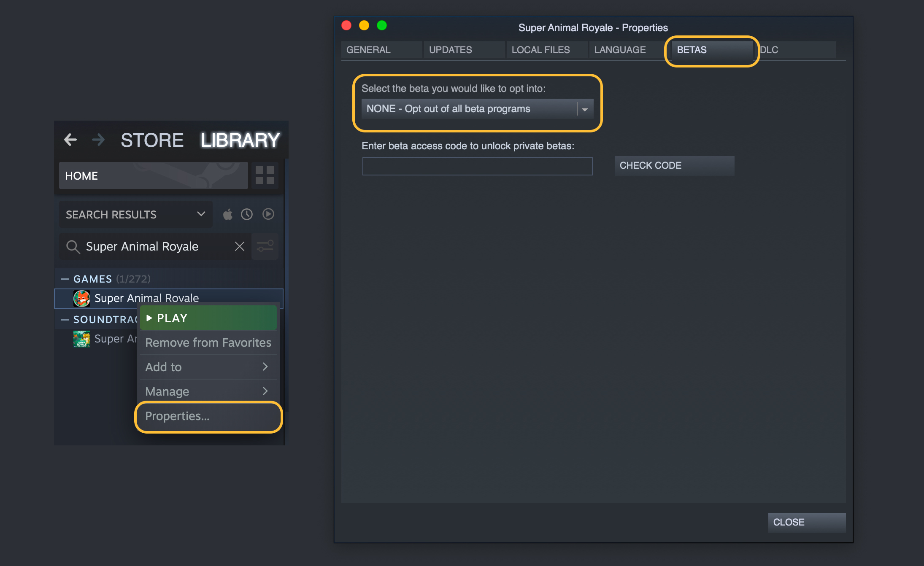The width and height of the screenshot is (924, 566).
Task: Click PLAY in the context menu
Action: click(208, 318)
